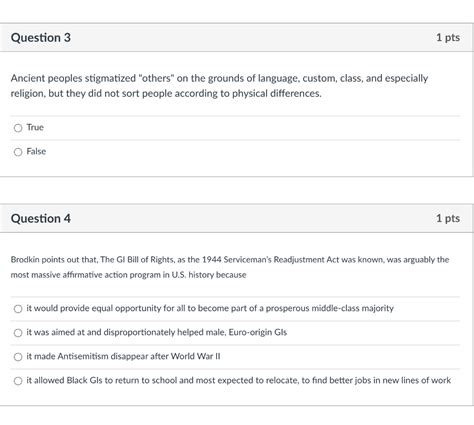Screen dimensions: 474x425
Task: Click the second line beginning 'religion, but they did not'
Action: point(166,94)
